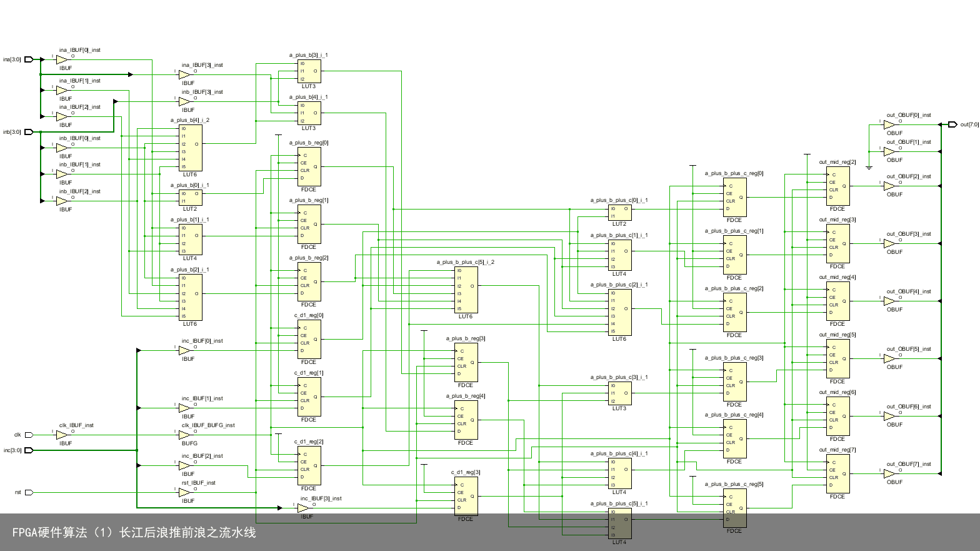Select the ina_IBUF[0]_inst buffer symbol
Image resolution: width=980 pixels, height=551 pixels.
(62, 59)
